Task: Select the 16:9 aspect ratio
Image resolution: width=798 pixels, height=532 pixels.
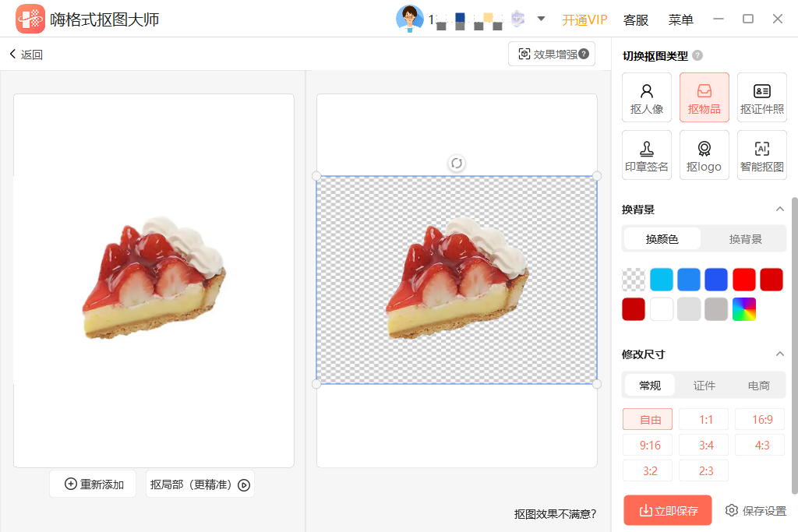Action: click(x=759, y=418)
